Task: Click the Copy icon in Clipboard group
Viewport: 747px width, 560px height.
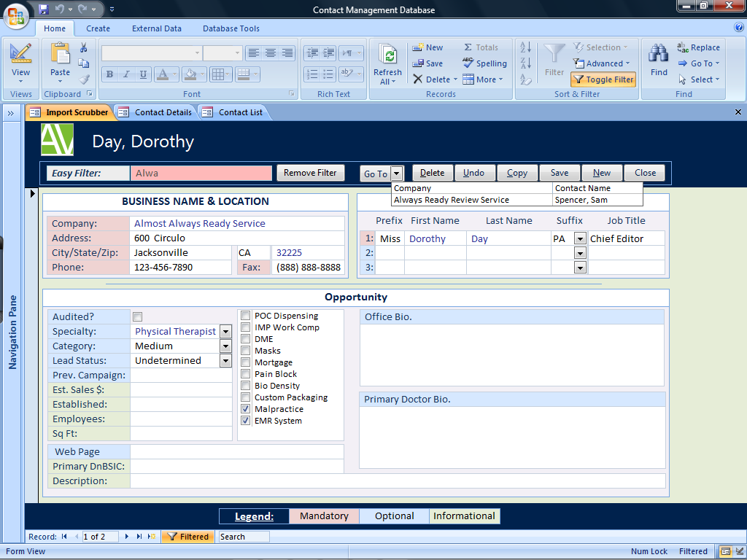Action: (x=84, y=63)
